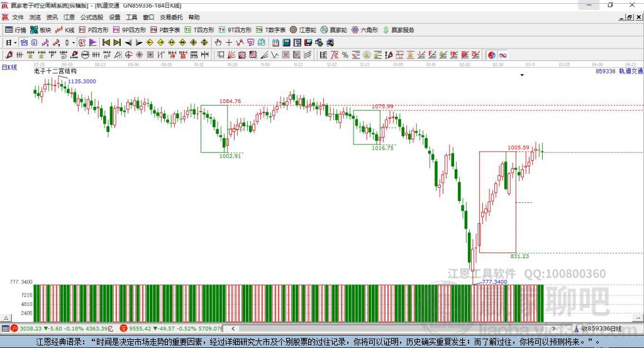Open the 公式选股 menu
Viewport: 644px width, 348px height.
(x=92, y=17)
